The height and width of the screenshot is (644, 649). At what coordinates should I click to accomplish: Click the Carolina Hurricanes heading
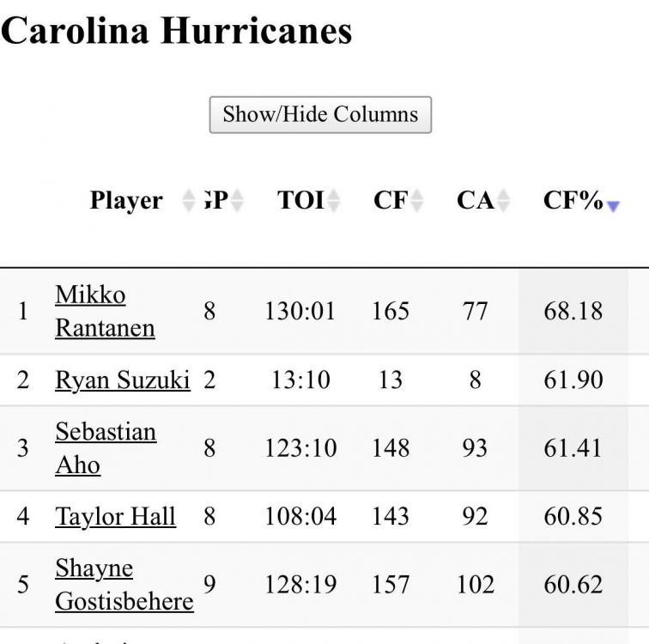[176, 31]
